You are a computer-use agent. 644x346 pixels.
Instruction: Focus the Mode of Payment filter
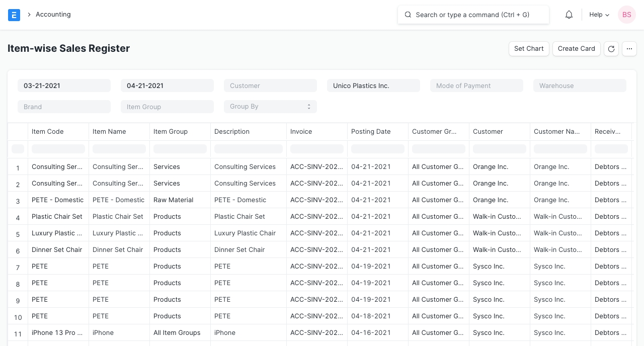(476, 85)
